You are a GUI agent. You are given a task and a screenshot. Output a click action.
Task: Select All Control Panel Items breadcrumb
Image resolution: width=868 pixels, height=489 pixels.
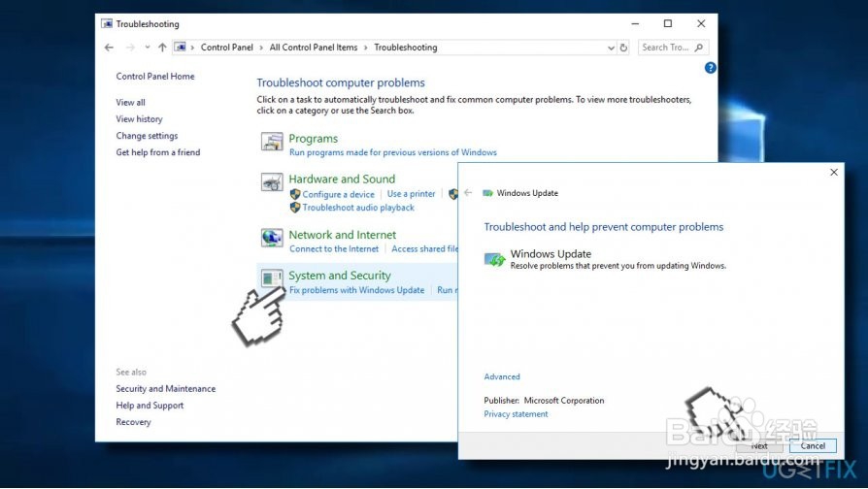tap(314, 48)
